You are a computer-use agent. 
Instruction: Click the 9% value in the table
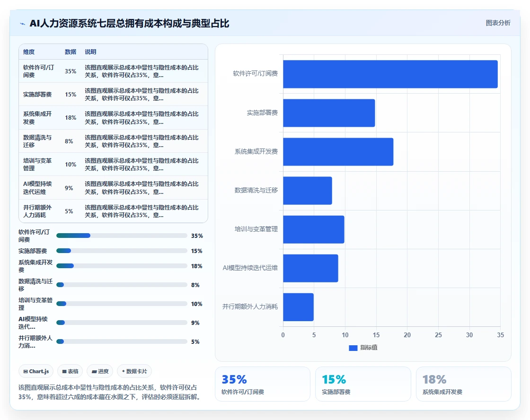coord(69,188)
